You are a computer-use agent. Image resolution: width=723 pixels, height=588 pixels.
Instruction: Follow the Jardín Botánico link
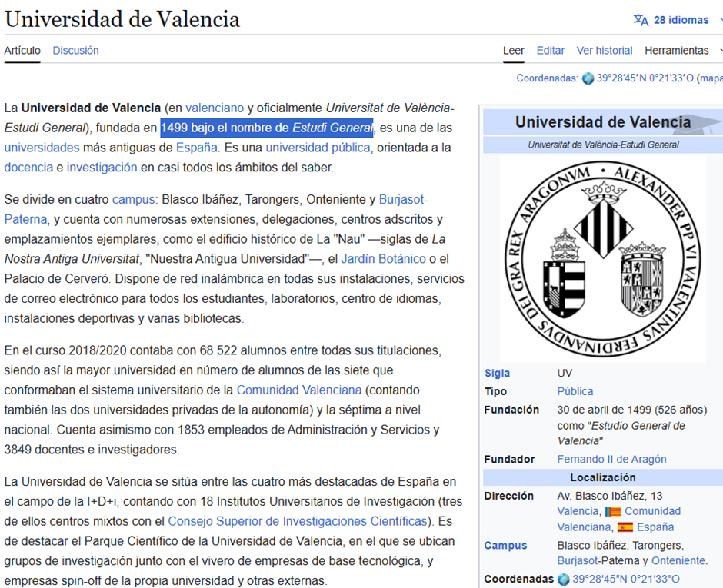(383, 259)
